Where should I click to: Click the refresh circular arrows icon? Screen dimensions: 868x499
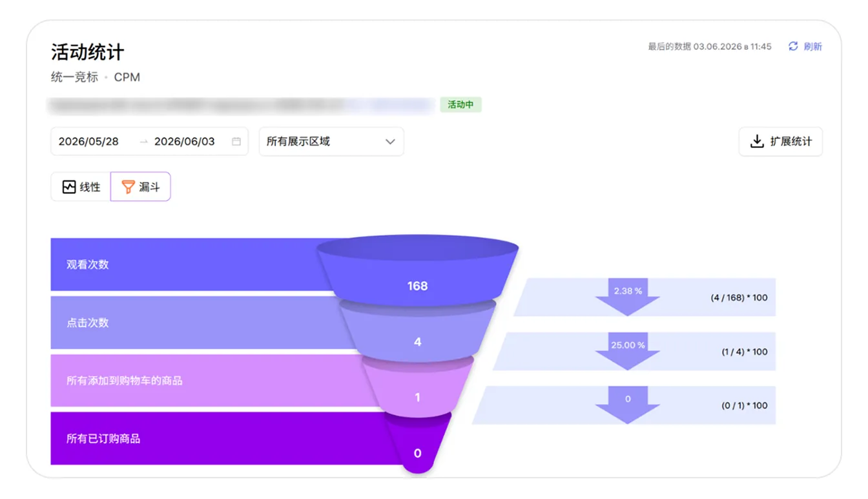(793, 47)
